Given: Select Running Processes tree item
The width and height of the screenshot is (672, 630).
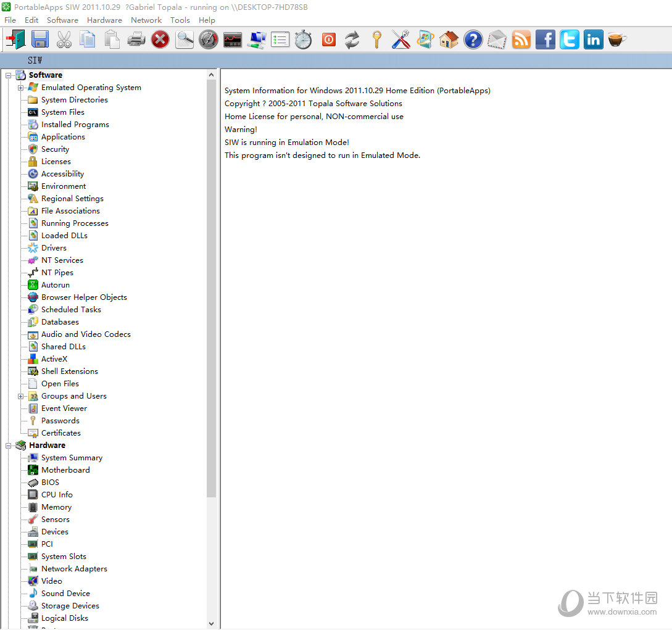Looking at the screenshot, I should [75, 223].
